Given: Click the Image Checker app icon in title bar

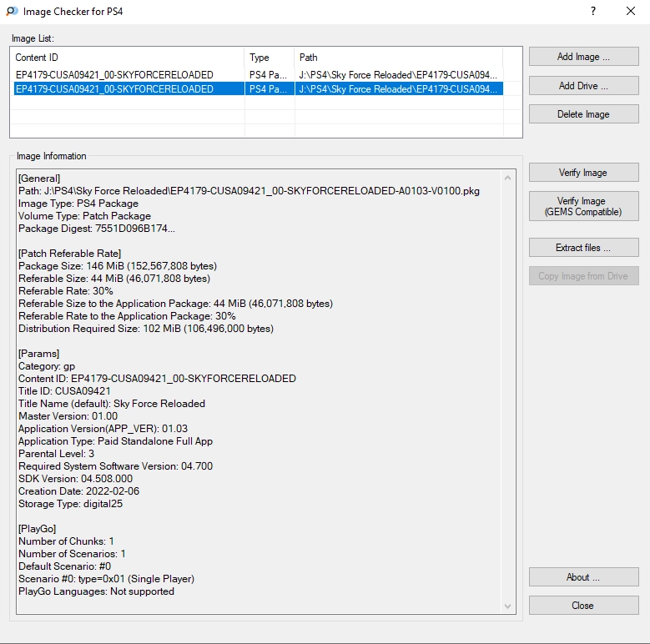Looking at the screenshot, I should pyautogui.click(x=11, y=12).
